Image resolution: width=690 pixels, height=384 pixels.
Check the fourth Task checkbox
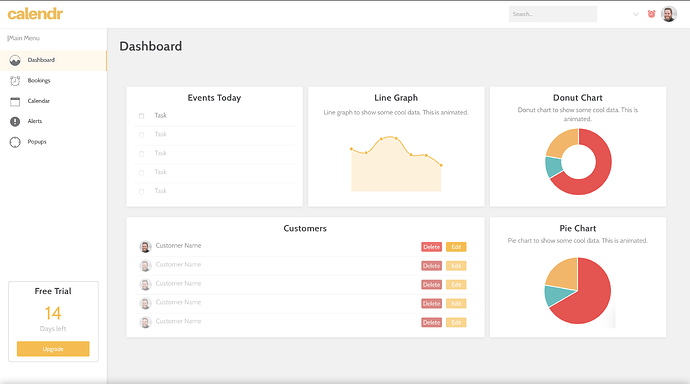pos(141,173)
